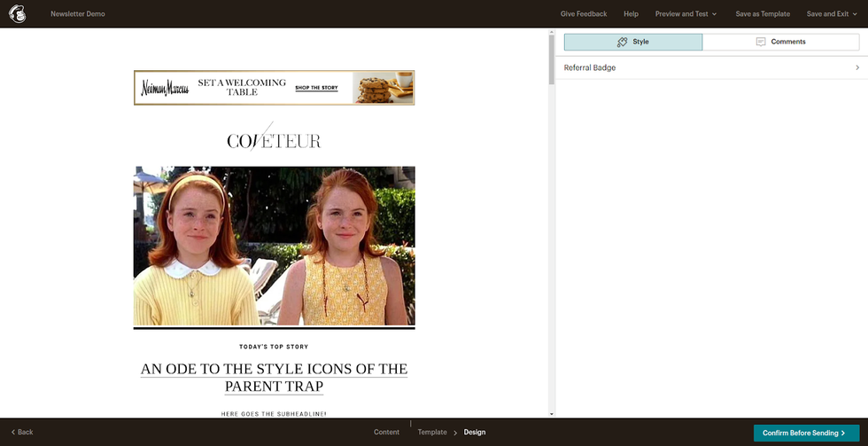Click Save as Template
The image size is (868, 446).
763,14
